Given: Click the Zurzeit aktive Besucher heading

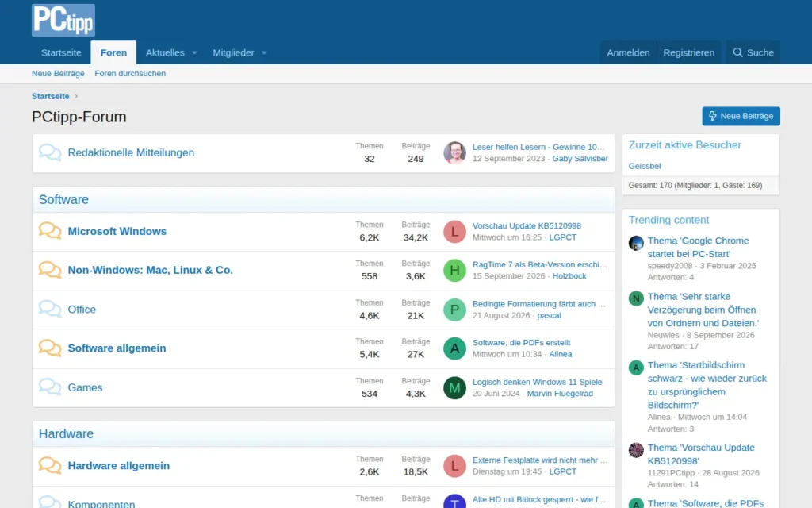Looking at the screenshot, I should [684, 145].
